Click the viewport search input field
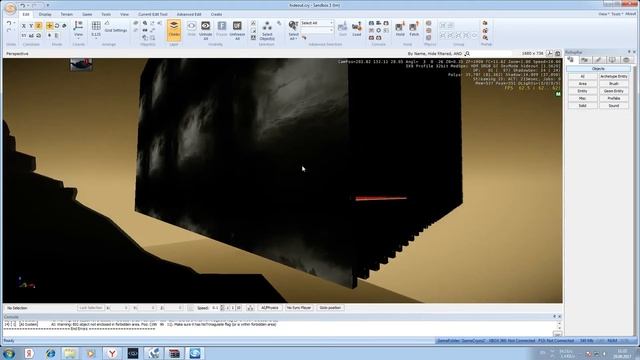The height and width of the screenshot is (360, 640). (x=491, y=53)
